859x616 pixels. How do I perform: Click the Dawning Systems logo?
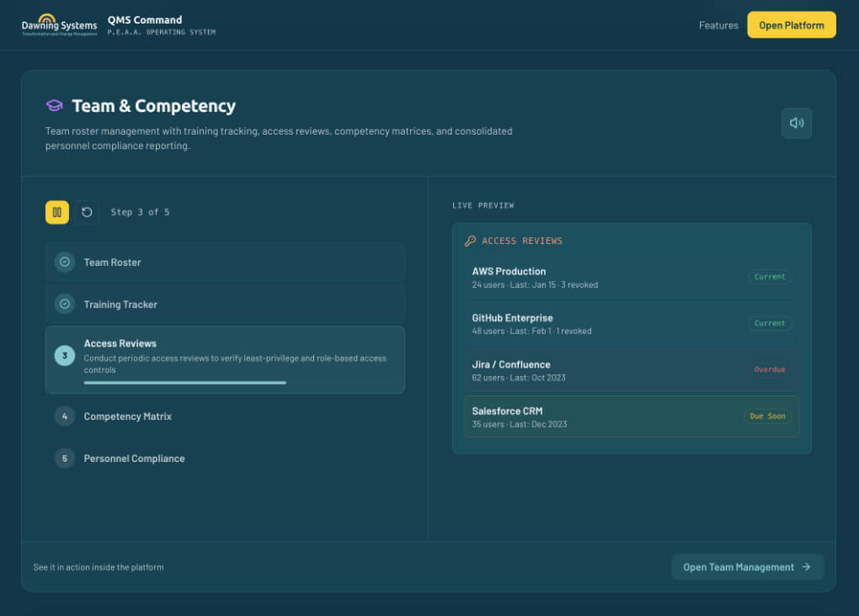pos(59,25)
